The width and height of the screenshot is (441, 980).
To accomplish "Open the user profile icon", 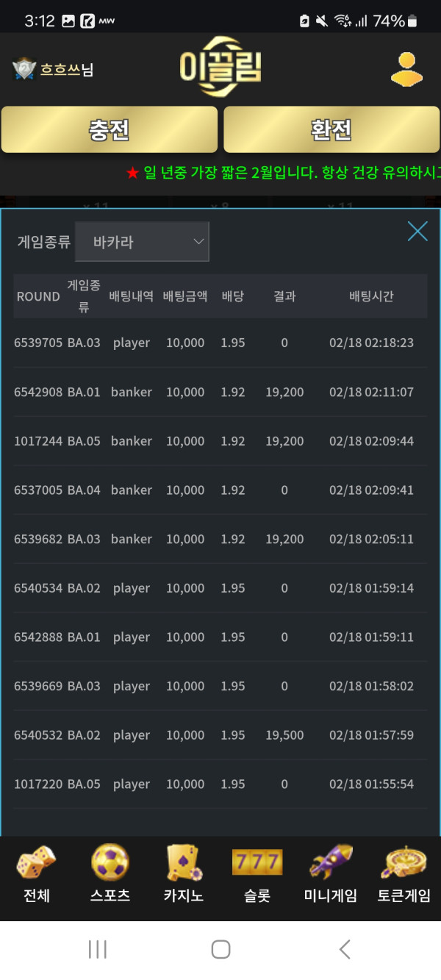I will [406, 70].
